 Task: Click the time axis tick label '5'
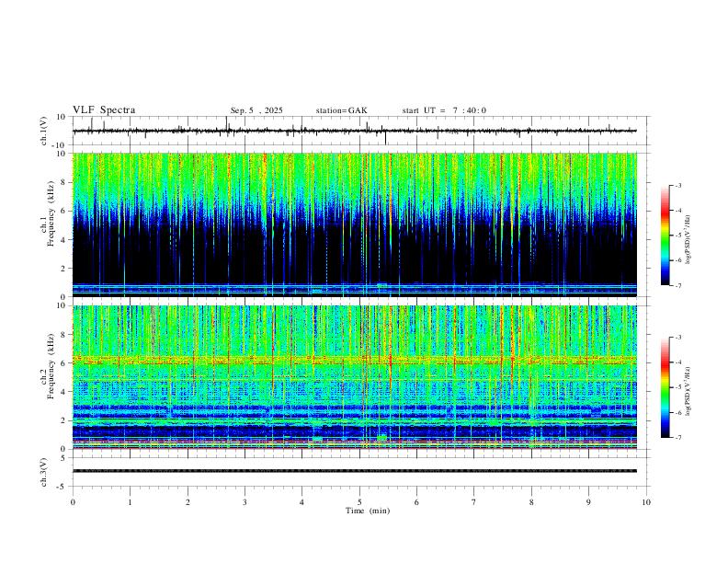coord(359,502)
